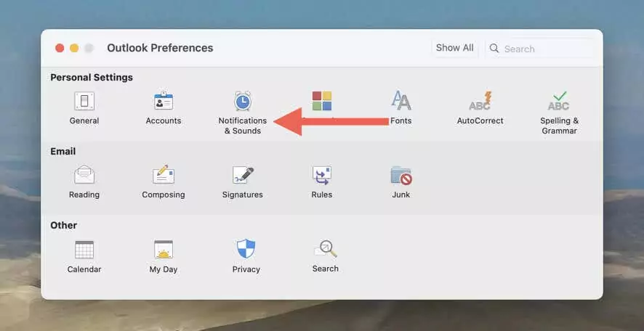
Task: Open AutoCorrect lightning ABC icon
Action: click(480, 101)
